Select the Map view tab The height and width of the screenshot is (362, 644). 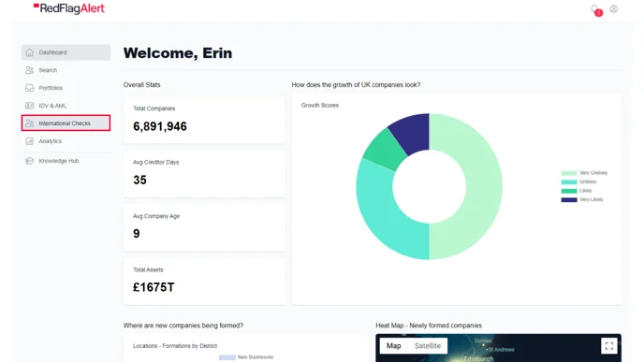pos(393,345)
